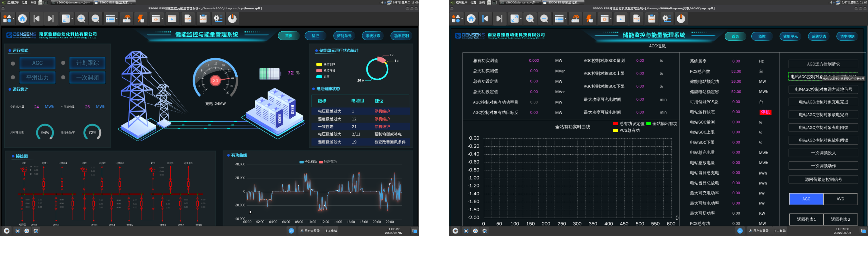This screenshot has height=263, width=868.
Task: Open AGVC clipboard icon in home.gdf toolbar
Action: (203, 18)
